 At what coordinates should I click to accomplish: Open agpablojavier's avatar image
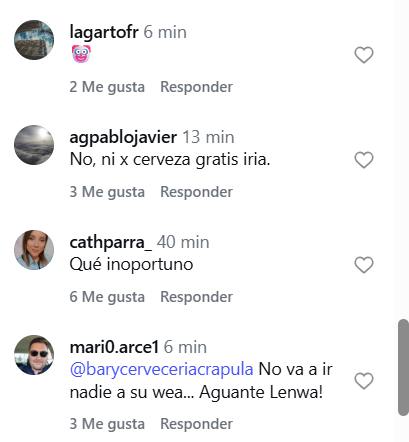pyautogui.click(x=34, y=145)
